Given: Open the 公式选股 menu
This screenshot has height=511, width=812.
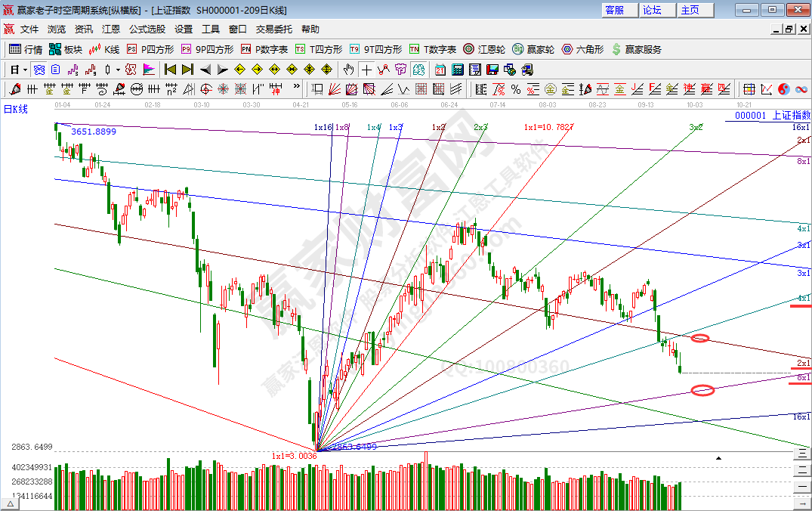Looking at the screenshot, I should click(x=147, y=29).
